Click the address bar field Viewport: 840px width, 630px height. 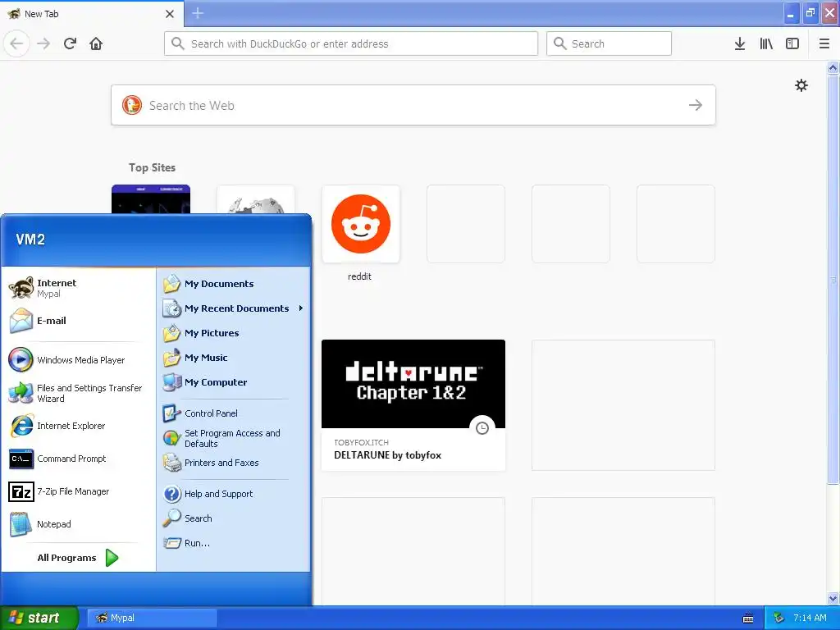pos(351,43)
